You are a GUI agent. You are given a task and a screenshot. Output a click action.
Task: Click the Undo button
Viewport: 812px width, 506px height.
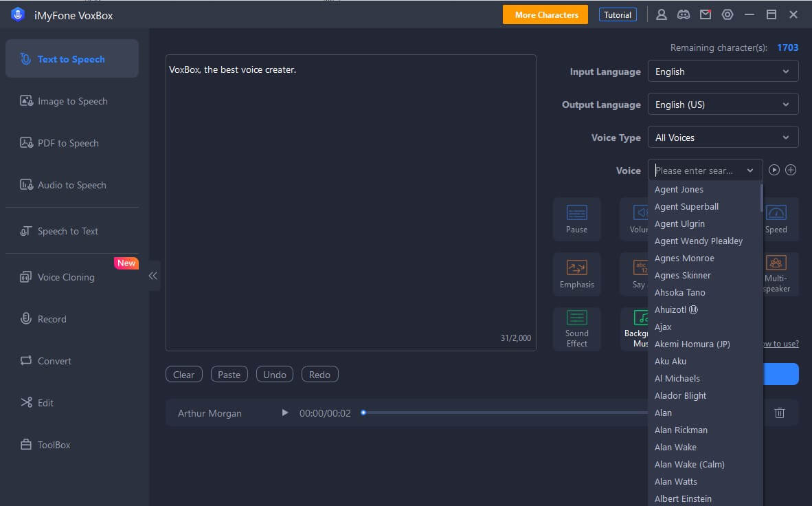(275, 374)
